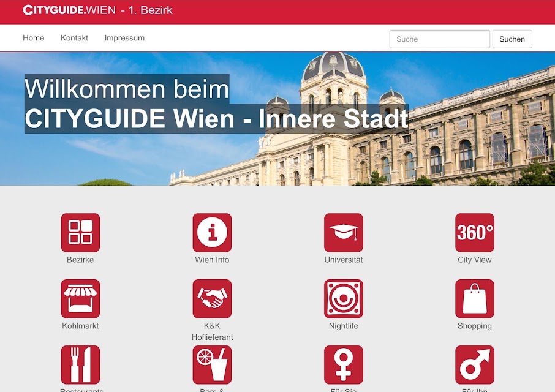Click the CITYGUIDE.WIEN logo in header
This screenshot has width=555, height=392.
[69, 10]
